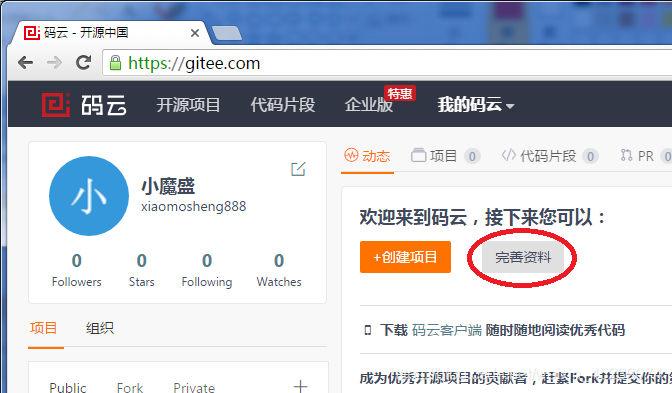Open the 码云客户端 download link
The image size is (672, 393).
pyautogui.click(x=447, y=330)
